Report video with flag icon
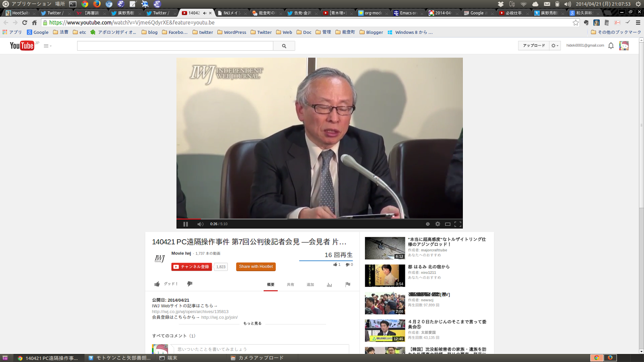Screen dimensions: 644x362 pos(348,284)
